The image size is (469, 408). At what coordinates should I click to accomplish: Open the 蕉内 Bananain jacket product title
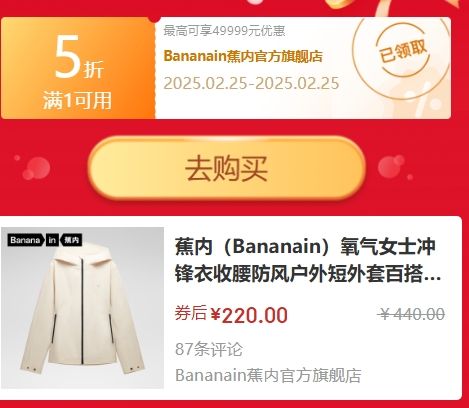click(308, 261)
